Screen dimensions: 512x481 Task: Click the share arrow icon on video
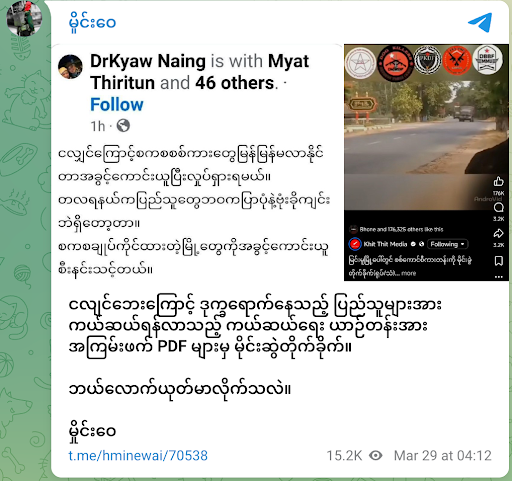tap(498, 234)
